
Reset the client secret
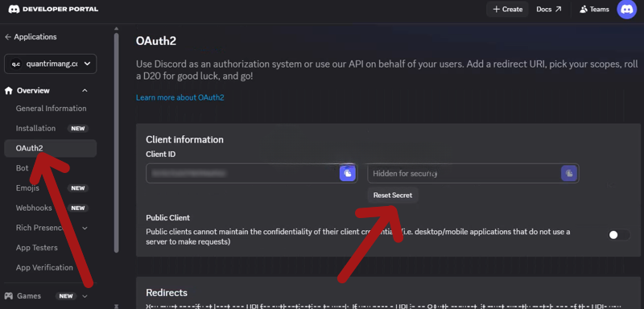(393, 196)
